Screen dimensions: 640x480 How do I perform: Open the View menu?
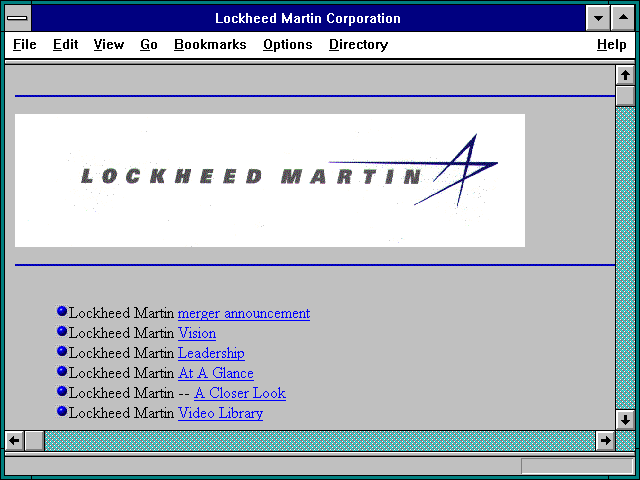(x=109, y=44)
